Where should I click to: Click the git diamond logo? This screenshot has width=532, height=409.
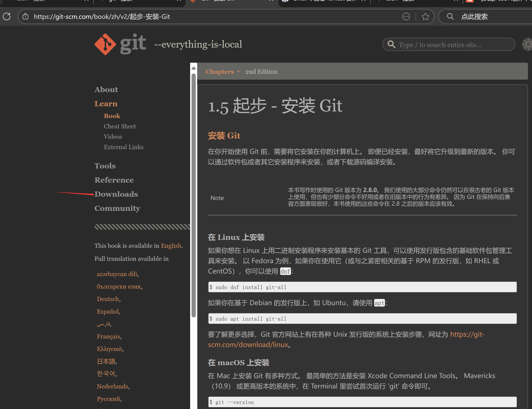point(105,44)
